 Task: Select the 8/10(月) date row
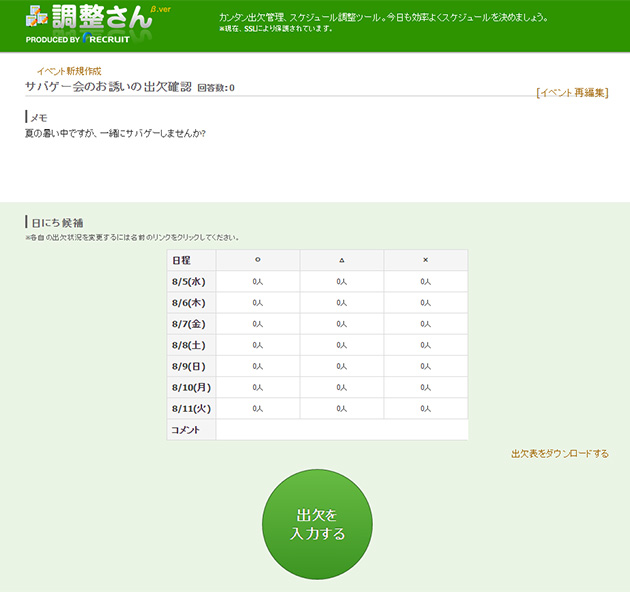point(190,387)
